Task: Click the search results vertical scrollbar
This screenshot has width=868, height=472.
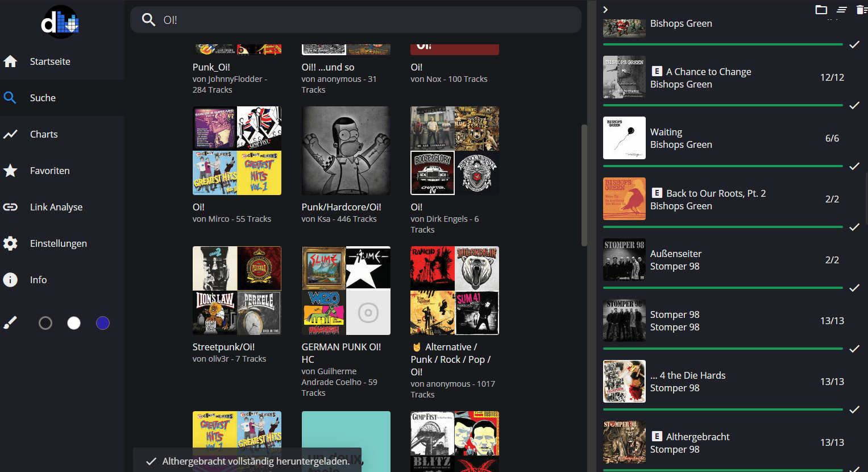Action: pos(584,185)
